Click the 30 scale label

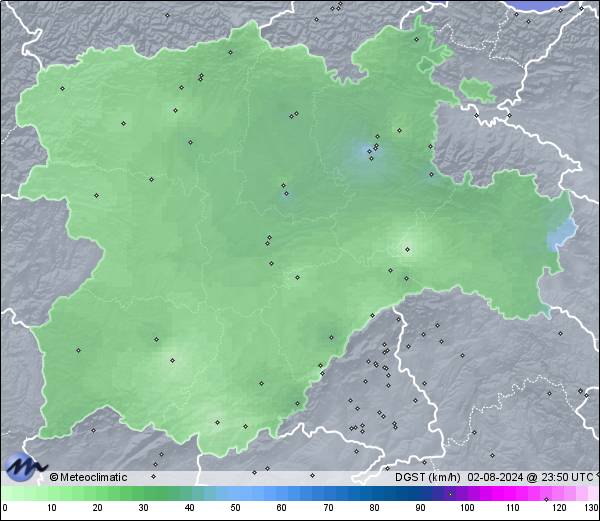pyautogui.click(x=143, y=508)
